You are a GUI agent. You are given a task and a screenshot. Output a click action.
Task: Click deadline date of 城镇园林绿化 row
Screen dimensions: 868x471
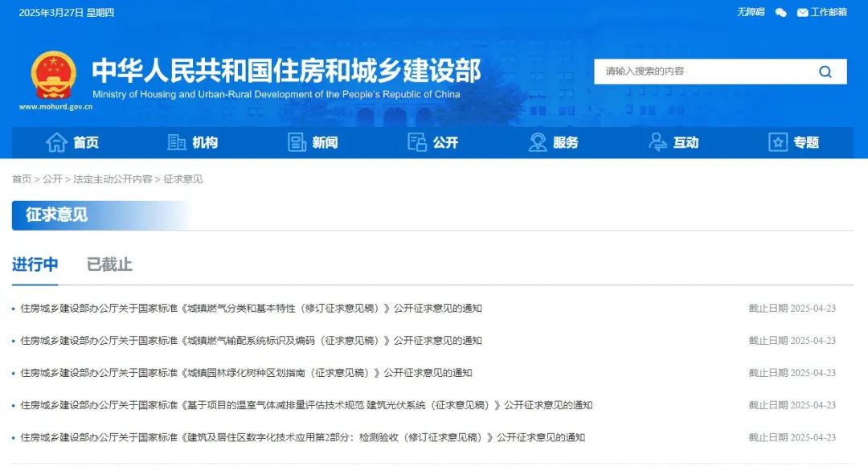pyautogui.click(x=792, y=373)
